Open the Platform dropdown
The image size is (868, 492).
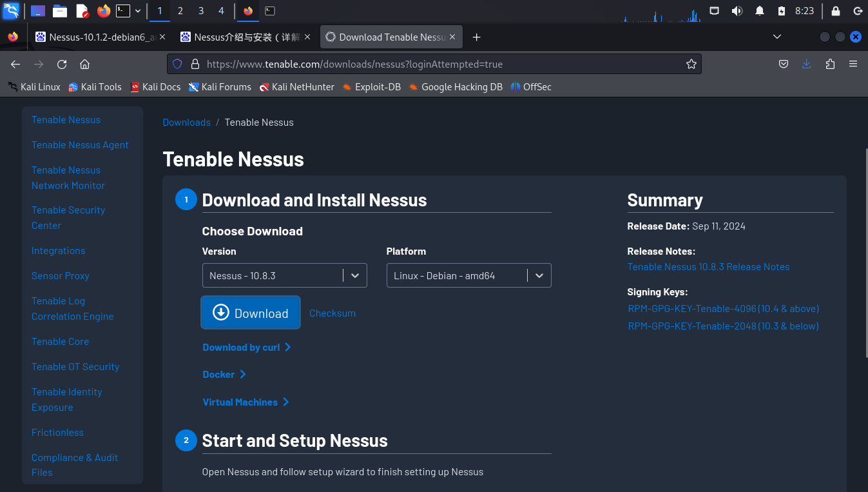[468, 275]
